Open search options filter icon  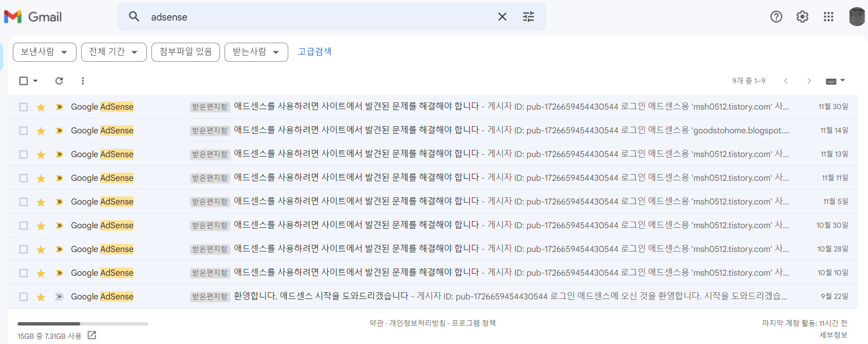528,17
